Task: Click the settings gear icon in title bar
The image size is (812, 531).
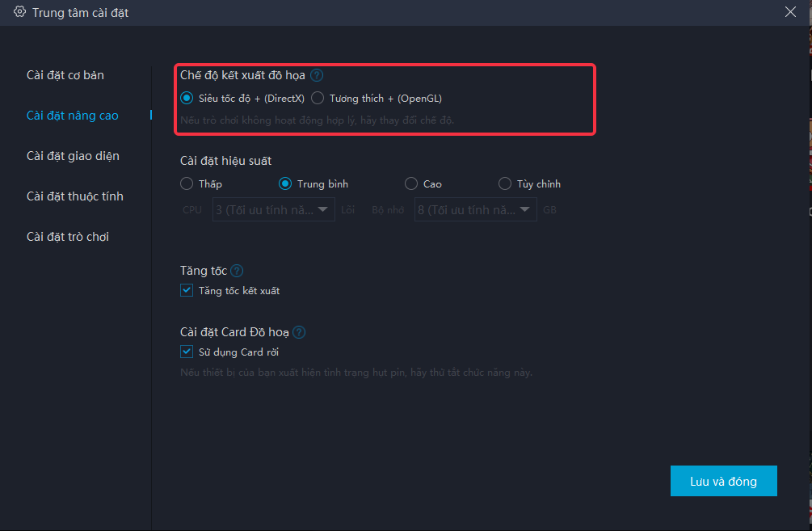Action: click(19, 12)
